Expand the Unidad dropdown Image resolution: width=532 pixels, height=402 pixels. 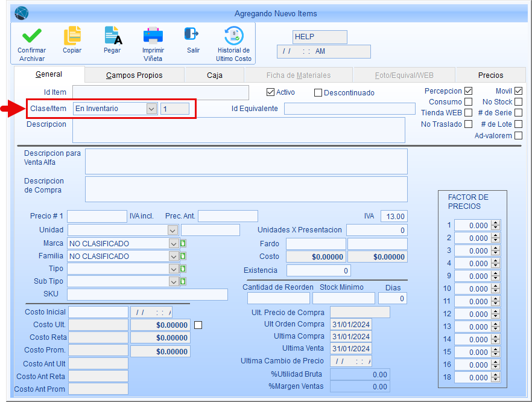[173, 230]
